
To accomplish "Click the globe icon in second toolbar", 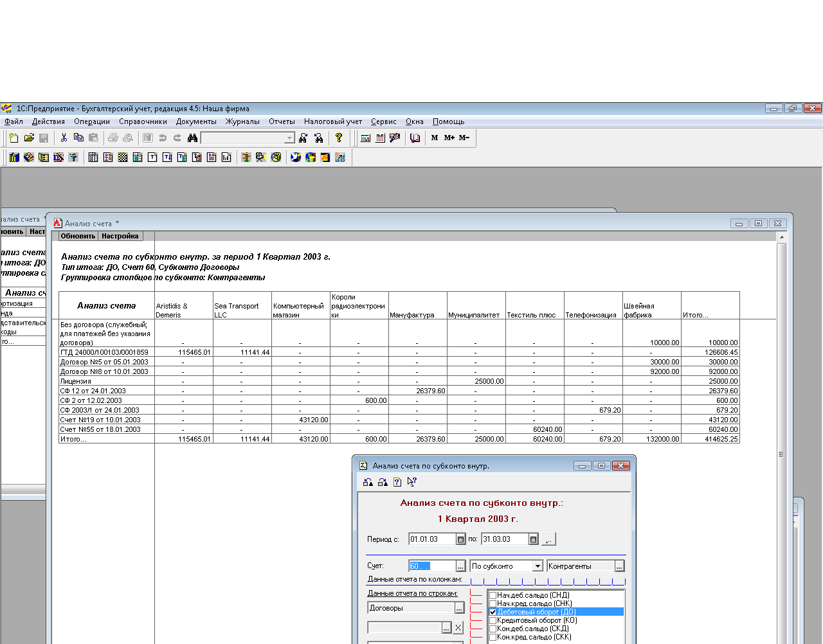I will tap(296, 157).
